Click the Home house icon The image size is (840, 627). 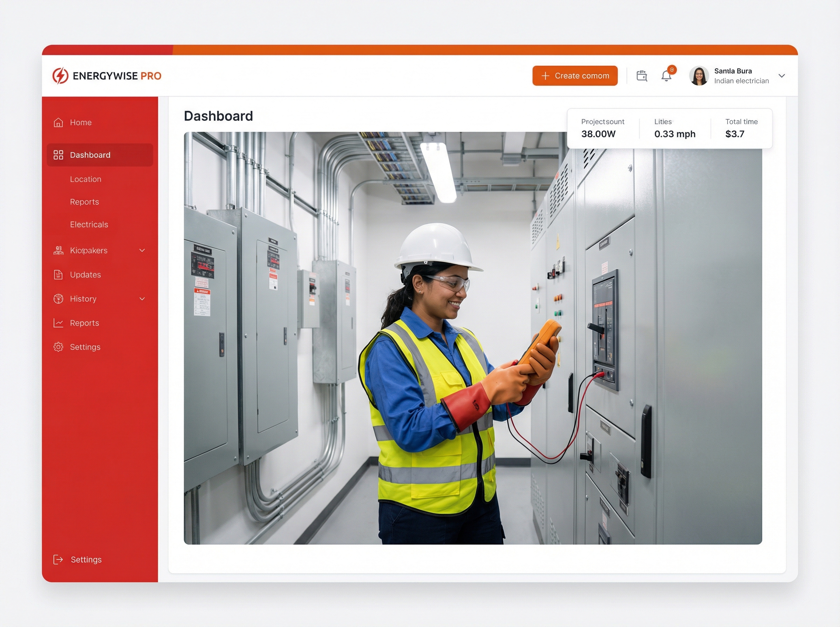pos(58,122)
